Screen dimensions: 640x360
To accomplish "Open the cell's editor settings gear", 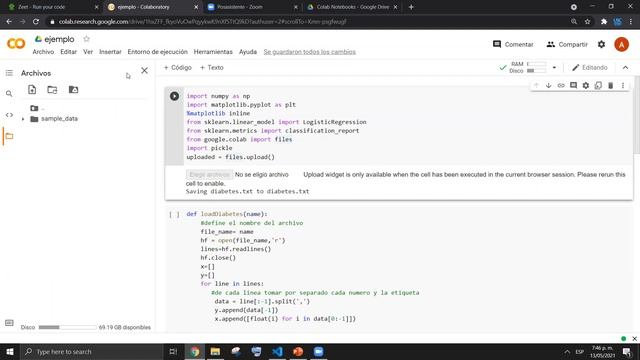I will click(x=586, y=85).
